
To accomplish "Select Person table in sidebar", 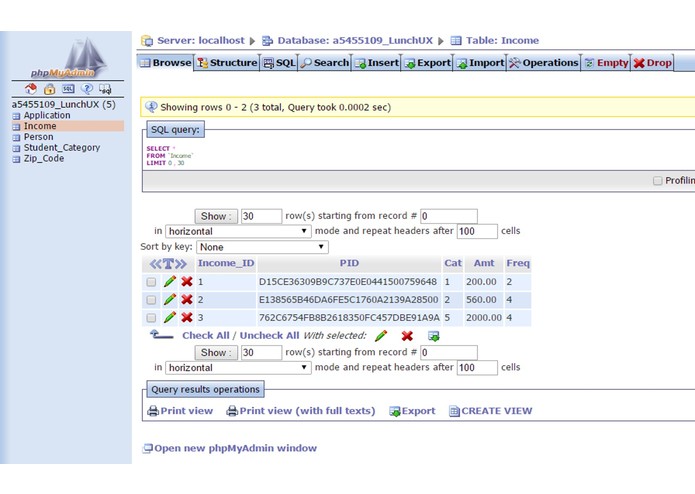I will 38,137.
